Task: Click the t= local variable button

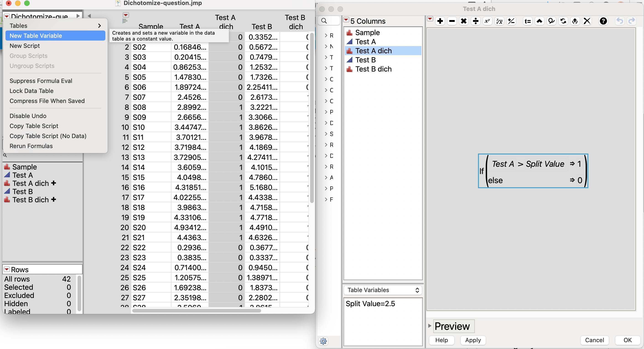Action: [527, 21]
